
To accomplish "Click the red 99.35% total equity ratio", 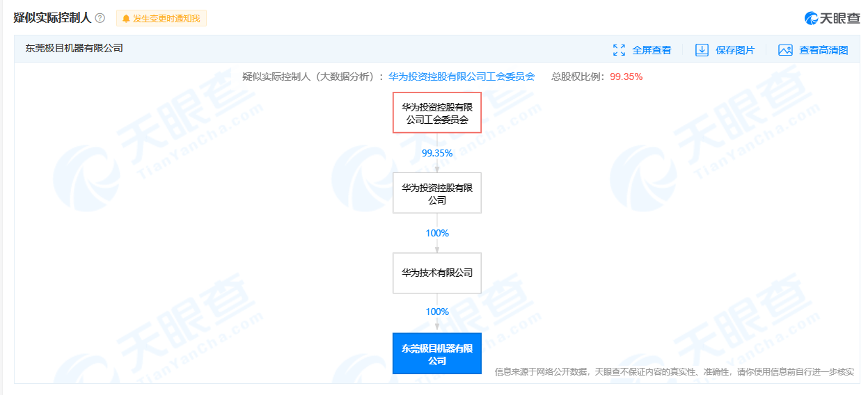I will tap(626, 76).
